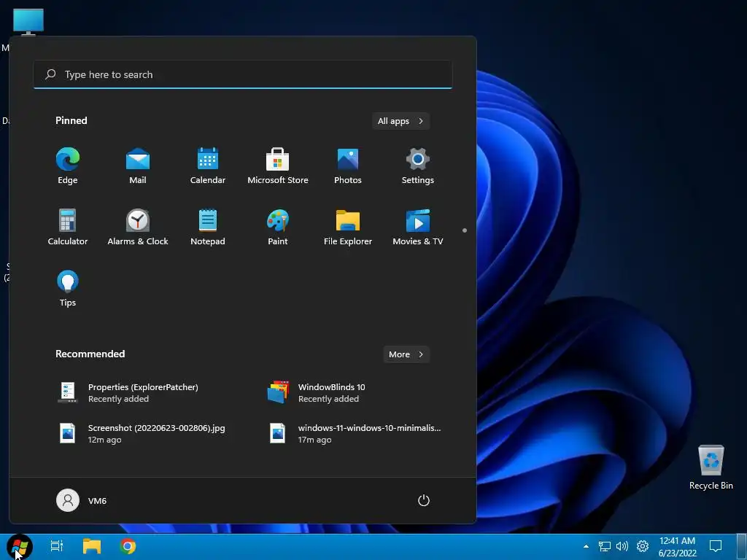
Task: Open pinned Settings app
Action: (418, 166)
